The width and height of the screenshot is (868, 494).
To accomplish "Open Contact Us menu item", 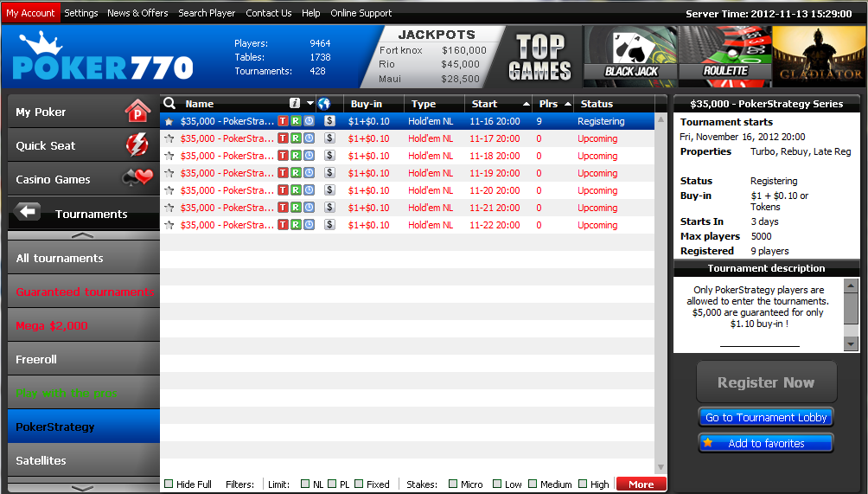I will click(269, 13).
